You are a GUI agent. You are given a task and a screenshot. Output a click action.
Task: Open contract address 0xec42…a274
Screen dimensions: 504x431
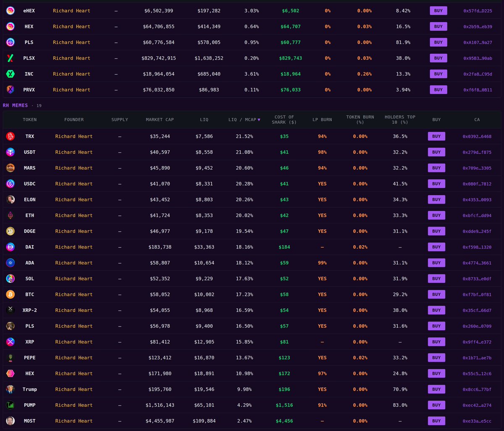click(477, 405)
